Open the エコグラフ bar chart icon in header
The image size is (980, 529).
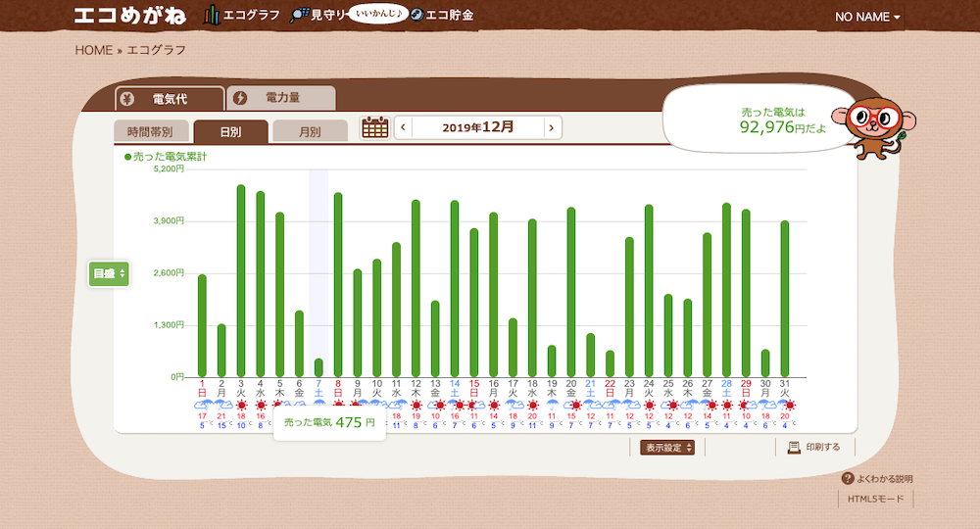[212, 16]
